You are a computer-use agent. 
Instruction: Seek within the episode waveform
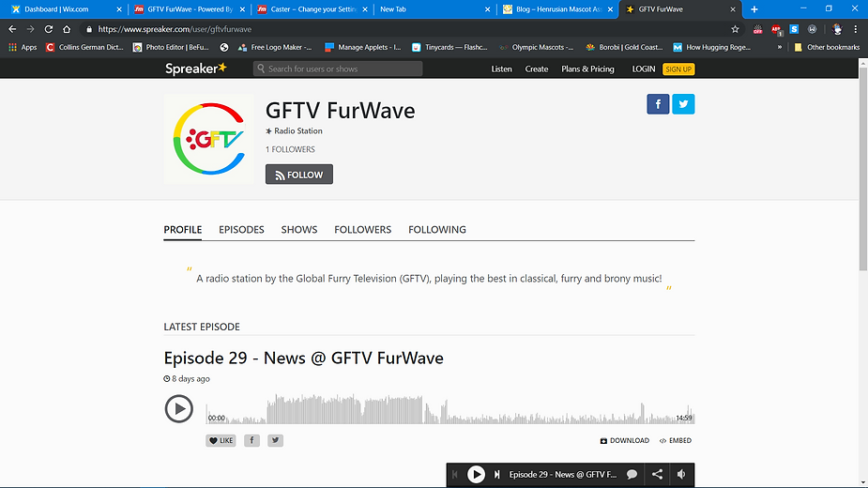pos(450,409)
